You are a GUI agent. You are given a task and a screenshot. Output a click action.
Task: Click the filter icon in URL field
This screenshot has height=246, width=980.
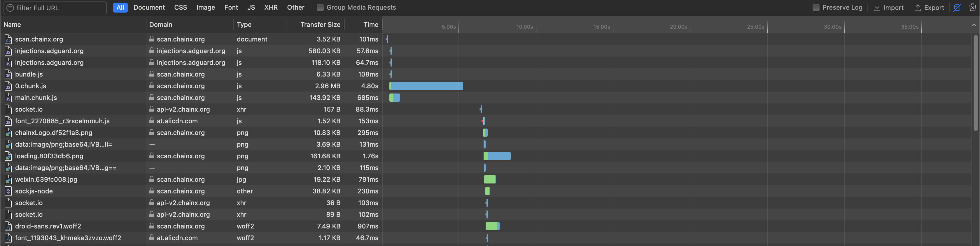tap(10, 8)
